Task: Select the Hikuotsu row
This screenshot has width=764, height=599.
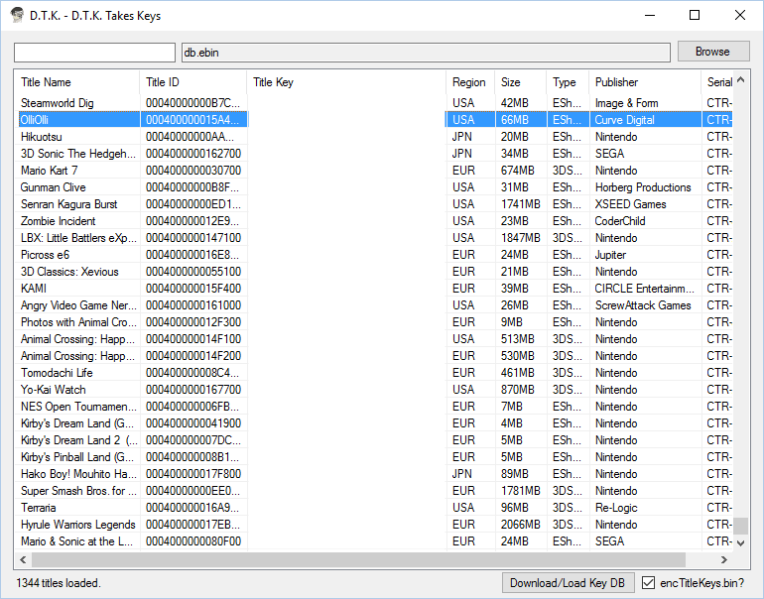Action: click(374, 137)
